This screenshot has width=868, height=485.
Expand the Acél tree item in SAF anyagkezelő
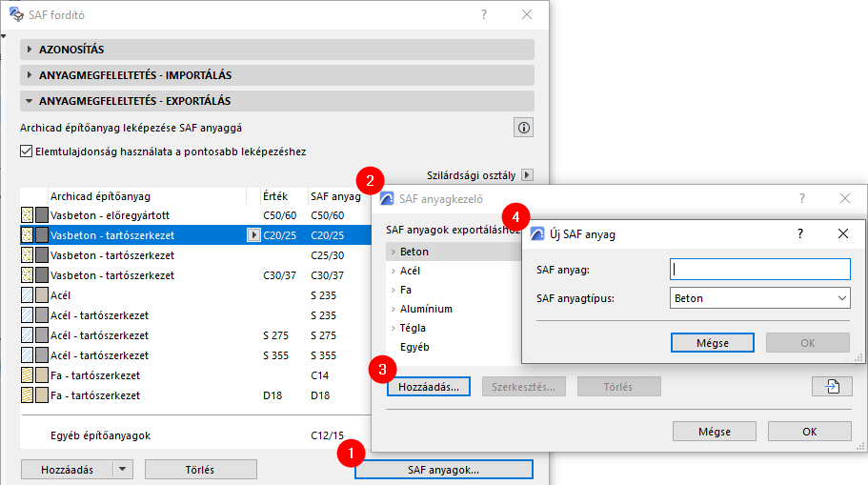pyautogui.click(x=394, y=271)
